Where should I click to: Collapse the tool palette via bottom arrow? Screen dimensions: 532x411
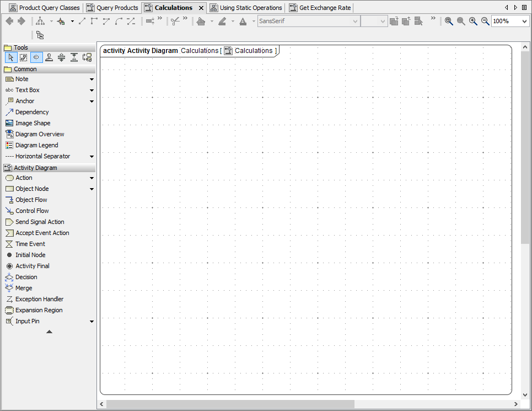pyautogui.click(x=49, y=332)
